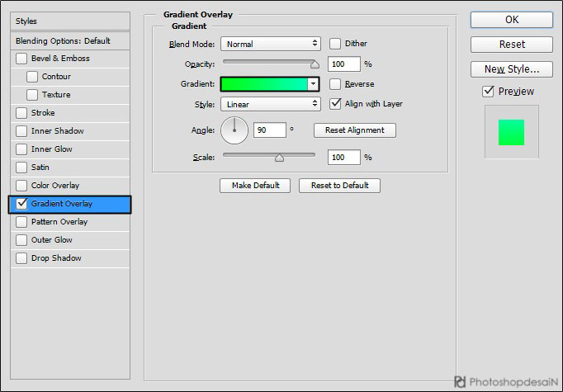Enable the Dither checkbox
Image resolution: width=563 pixels, height=392 pixels.
coord(336,44)
